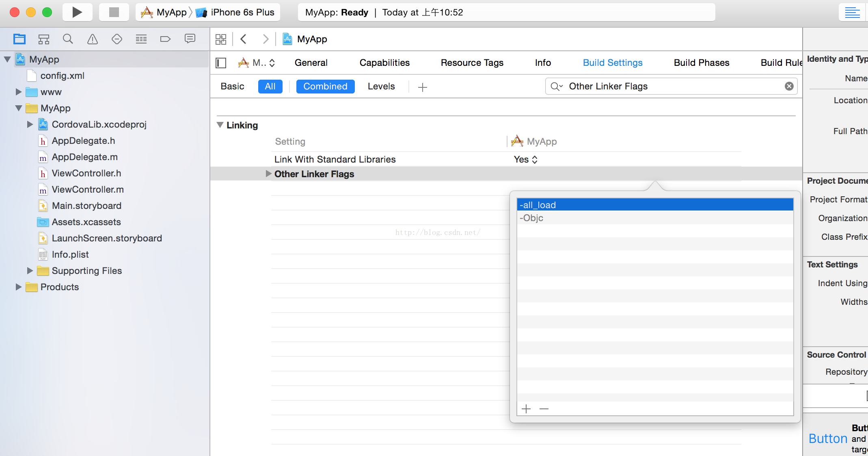Open the related items grid menu
Viewport: 868px width, 456px height.
[x=221, y=39]
